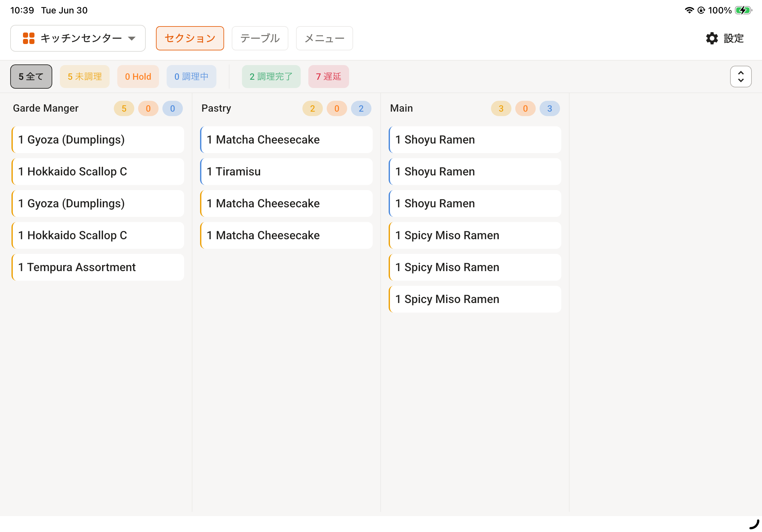Viewport: 762px width, 532px height.
Task: Click Pastry blue count badge 2
Action: tap(361, 108)
